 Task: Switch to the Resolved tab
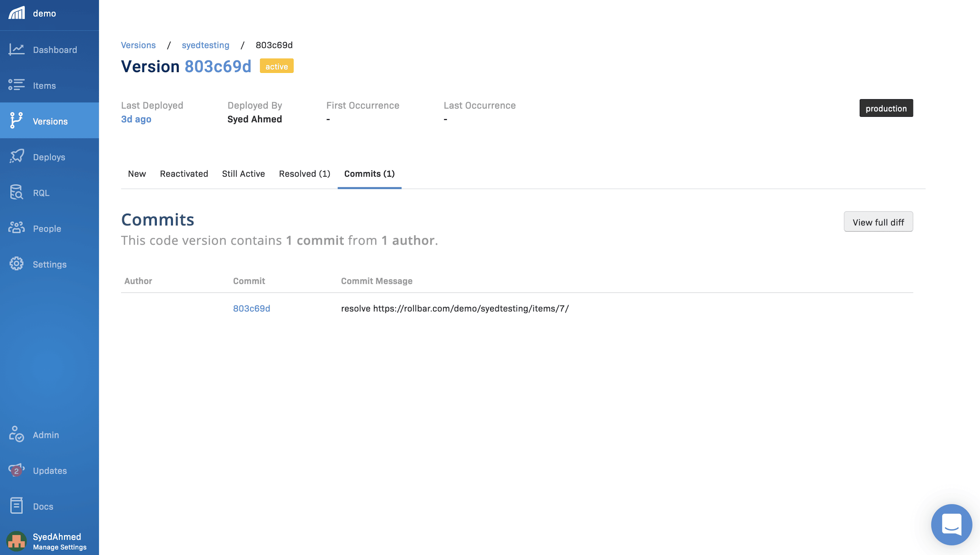pos(304,173)
